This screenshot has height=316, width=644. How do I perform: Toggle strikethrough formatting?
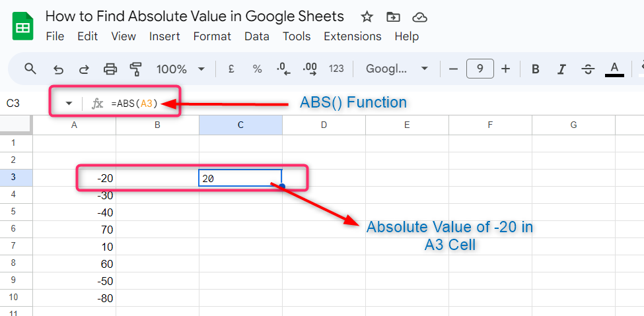point(588,69)
